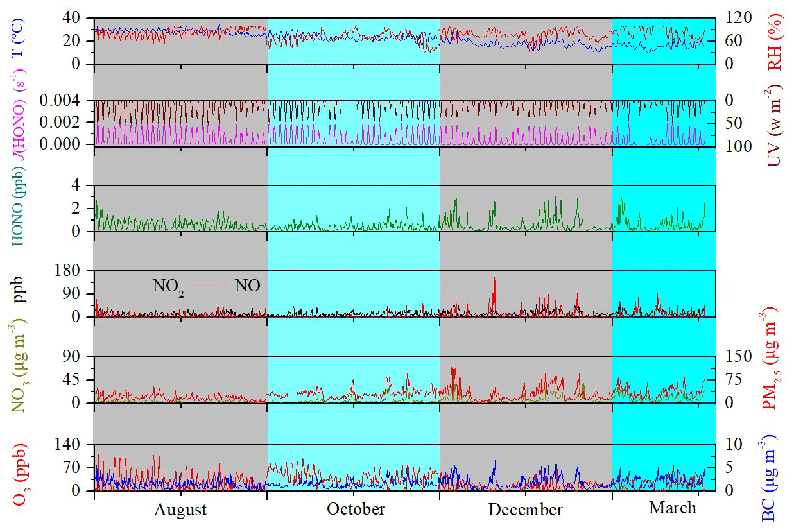The height and width of the screenshot is (532, 794).
Task: Click the August label on the x-axis
Action: pos(180,510)
